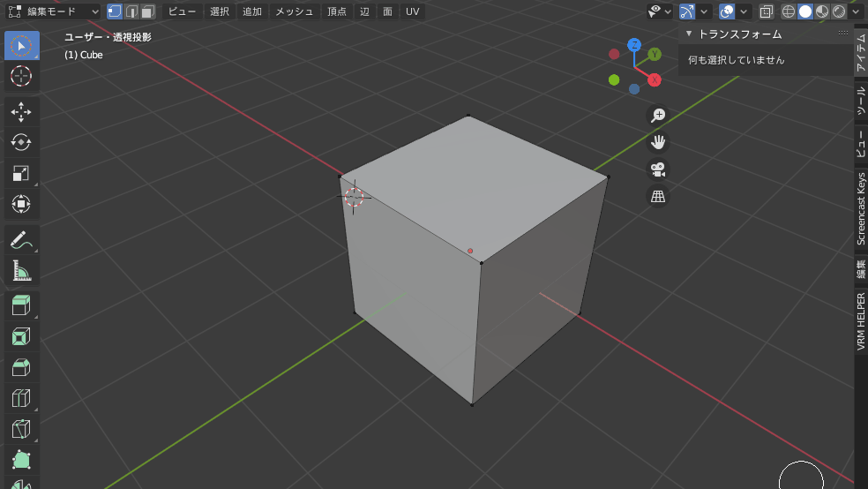
Task: Open the 頂点 menu
Action: pos(337,11)
